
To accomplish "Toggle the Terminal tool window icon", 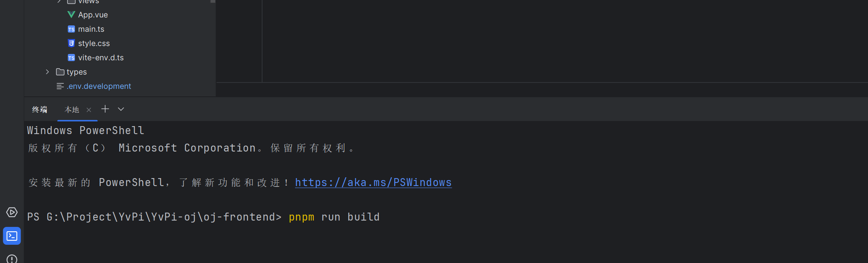I will pos(12,236).
